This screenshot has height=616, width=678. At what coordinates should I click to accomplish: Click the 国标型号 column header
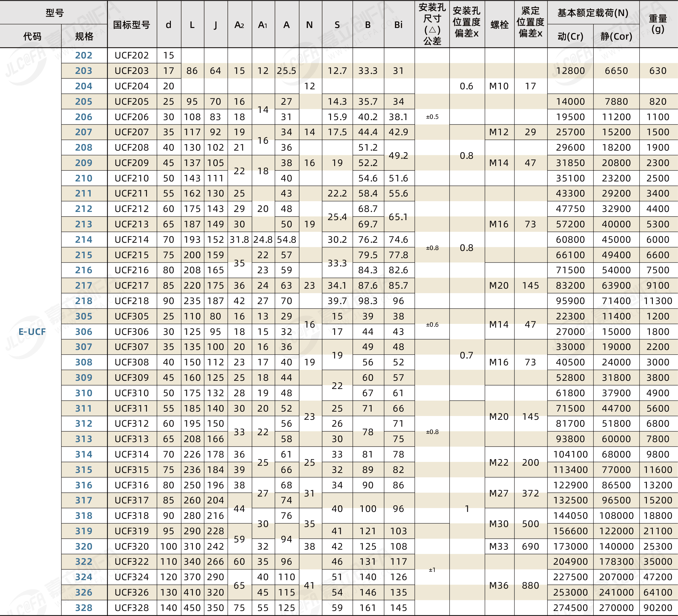132,25
